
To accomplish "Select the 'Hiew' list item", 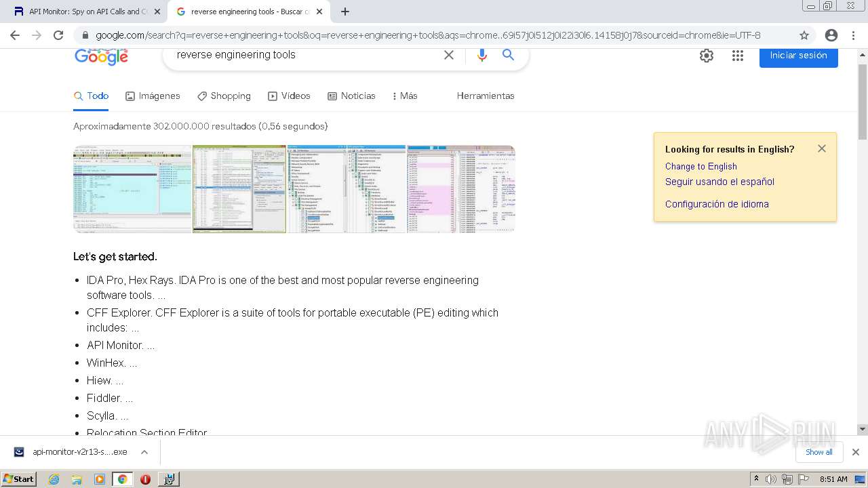I will (105, 380).
